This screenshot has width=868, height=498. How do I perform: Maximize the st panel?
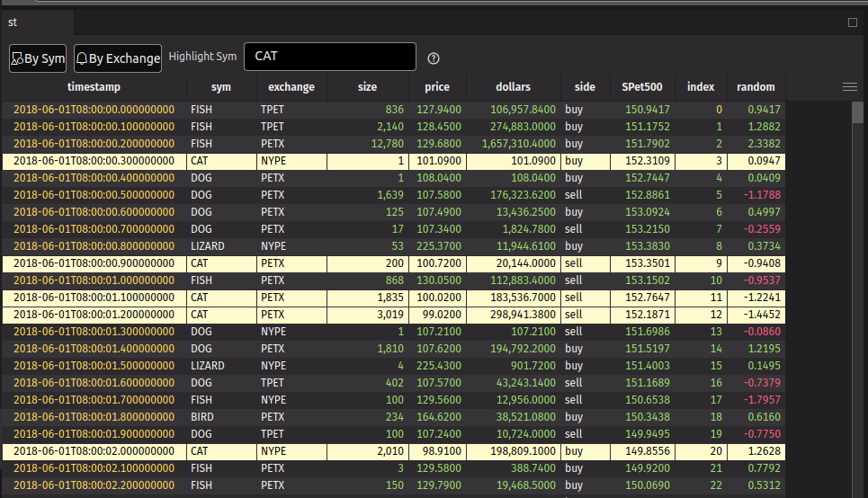pyautogui.click(x=853, y=23)
